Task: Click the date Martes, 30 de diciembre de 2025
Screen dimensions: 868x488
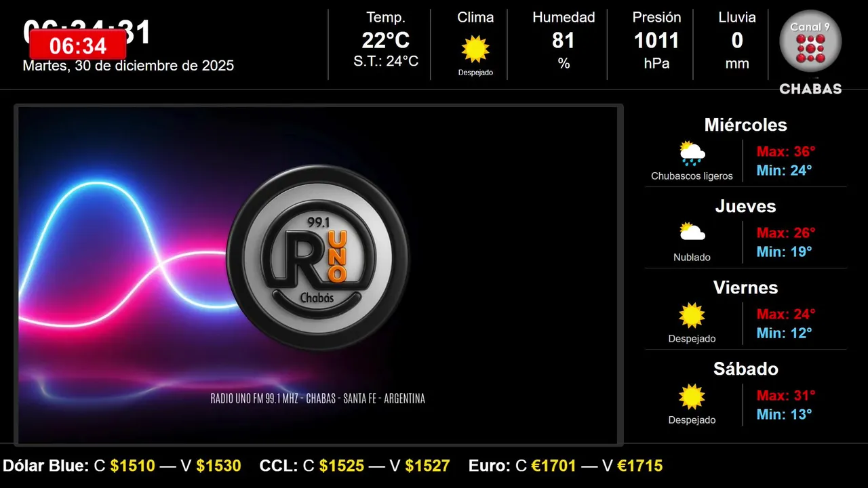Action: click(x=128, y=66)
